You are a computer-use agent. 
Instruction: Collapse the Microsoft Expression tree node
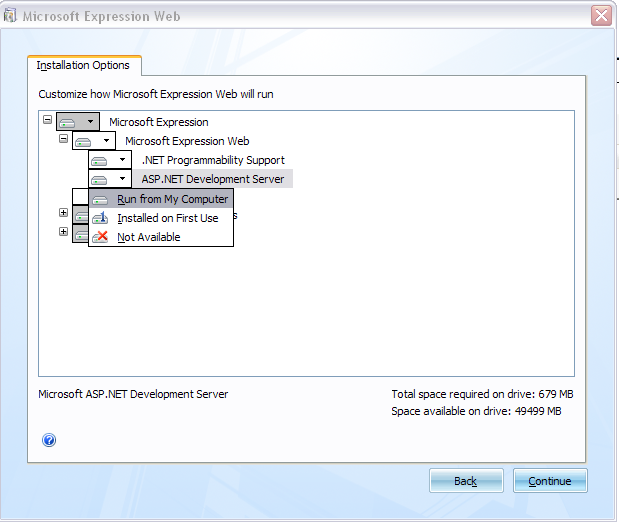[47, 119]
